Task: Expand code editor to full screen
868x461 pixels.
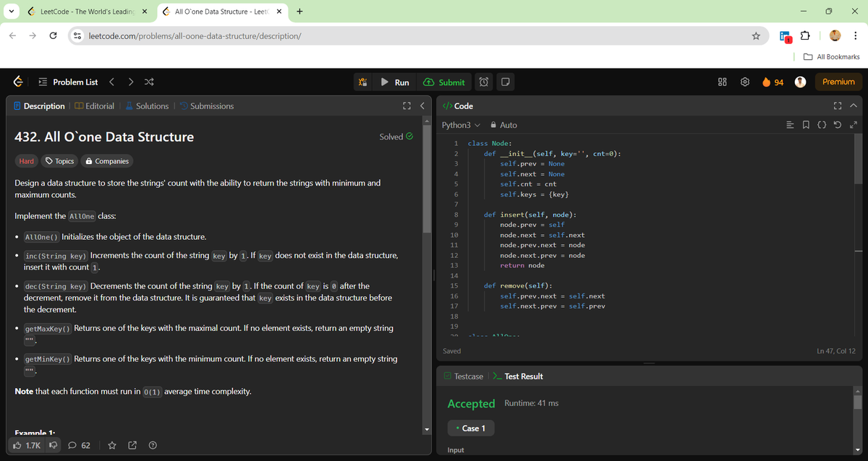Action: point(852,125)
